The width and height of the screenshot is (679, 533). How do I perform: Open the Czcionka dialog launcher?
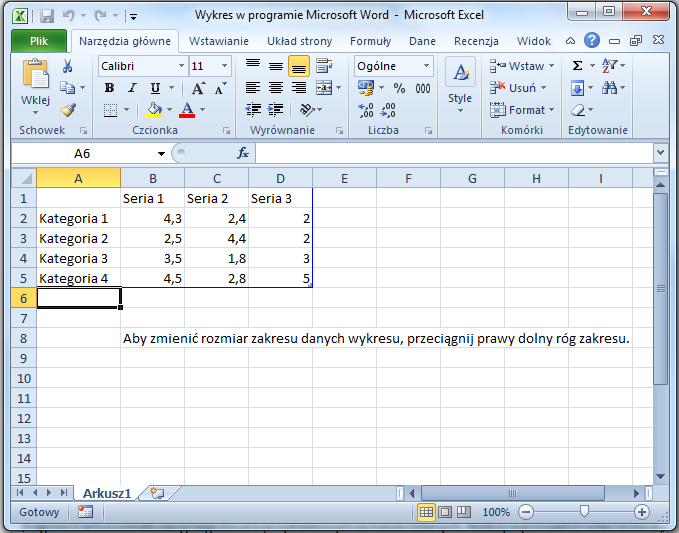(226, 130)
